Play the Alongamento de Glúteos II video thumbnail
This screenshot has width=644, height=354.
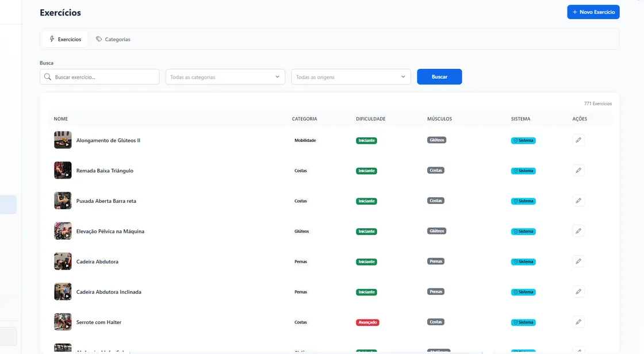pos(63,140)
